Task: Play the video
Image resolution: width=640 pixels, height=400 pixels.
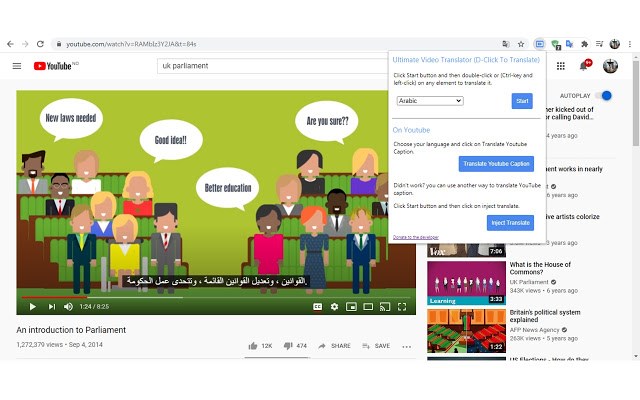Action: click(x=33, y=307)
